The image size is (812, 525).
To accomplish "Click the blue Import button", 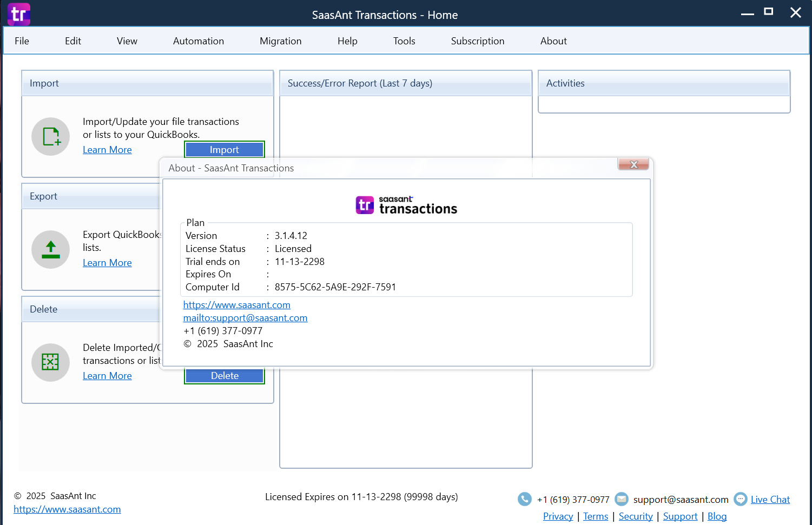I will (x=225, y=150).
